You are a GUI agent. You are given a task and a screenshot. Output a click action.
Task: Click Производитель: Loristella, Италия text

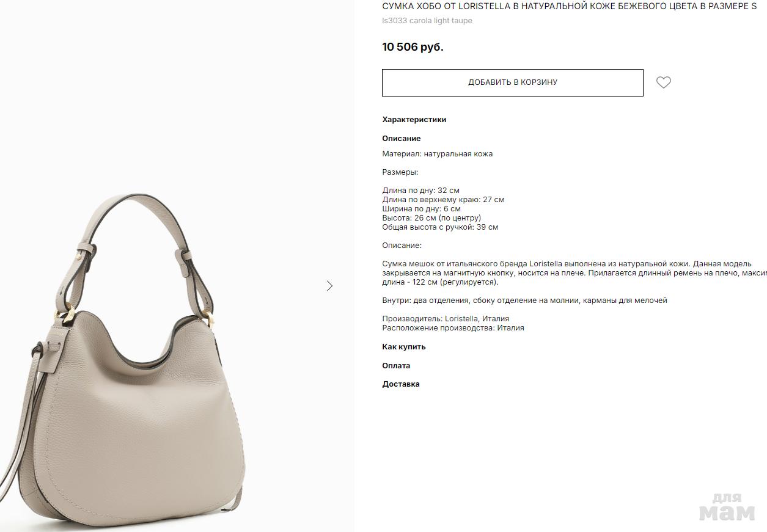click(446, 319)
